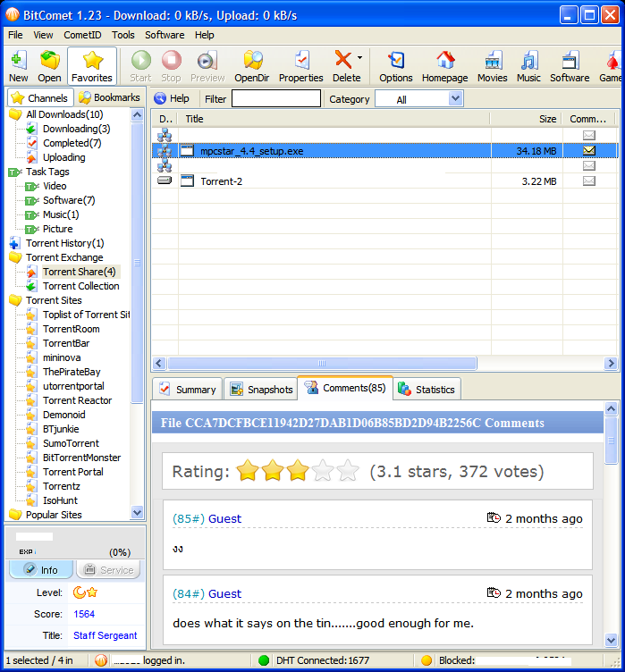Image resolution: width=625 pixels, height=672 pixels.
Task: Select Completed(7) in the tree
Action: pyautogui.click(x=72, y=143)
